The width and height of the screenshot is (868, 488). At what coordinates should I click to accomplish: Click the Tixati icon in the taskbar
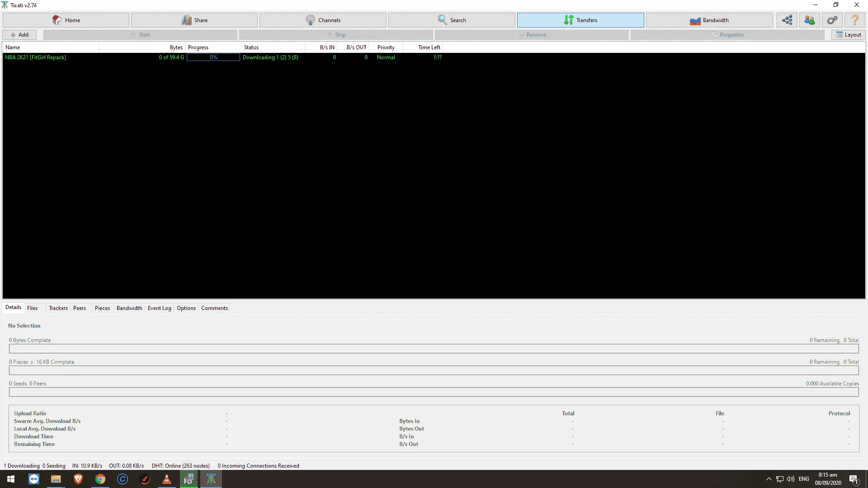pyautogui.click(x=211, y=479)
